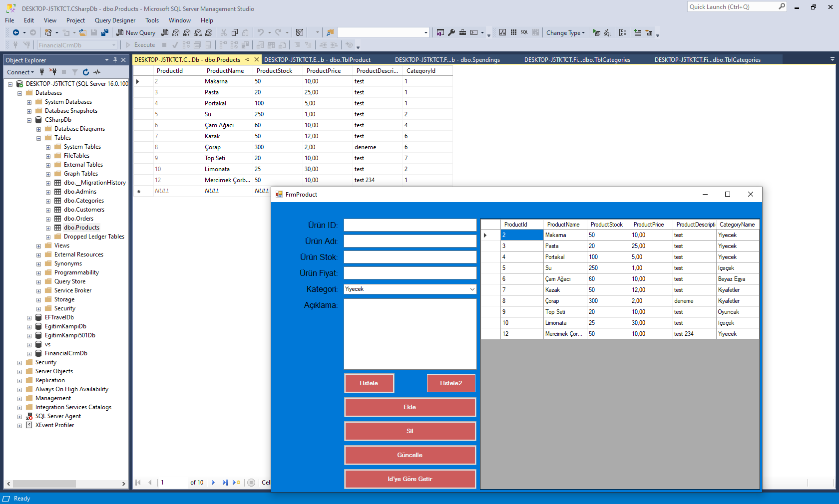Switch to the dbo.Spendings tab

(x=447, y=60)
